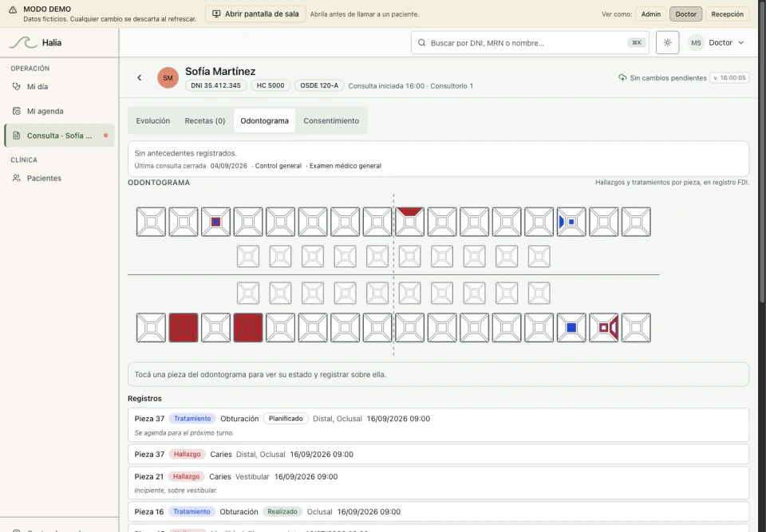
Task: Select the upper tooth with the red top surface
Action: (x=410, y=222)
